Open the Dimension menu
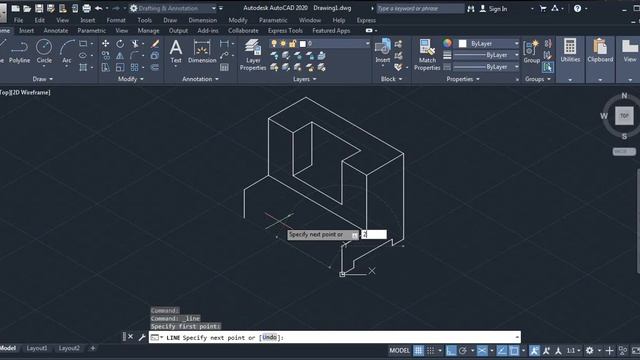 point(202,20)
